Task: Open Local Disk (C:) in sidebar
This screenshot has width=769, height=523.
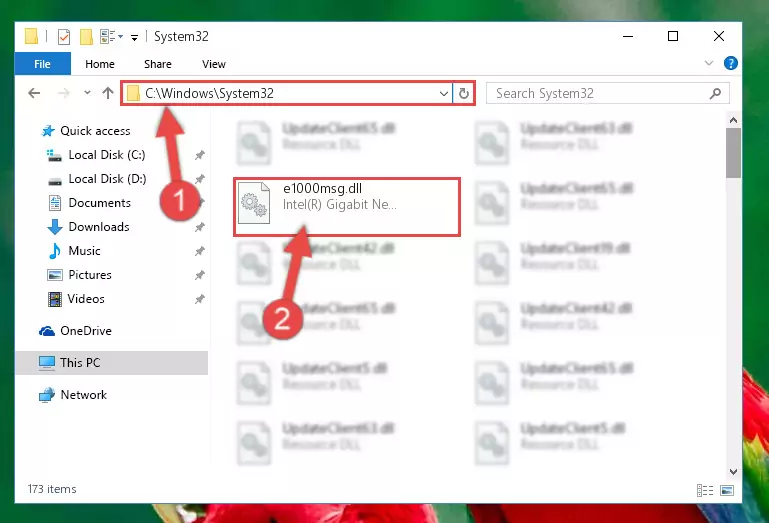Action: (x=106, y=155)
